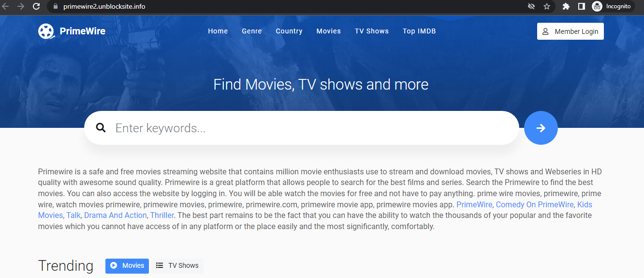Follow the Talk link
The width and height of the screenshot is (644, 278).
[x=73, y=215]
